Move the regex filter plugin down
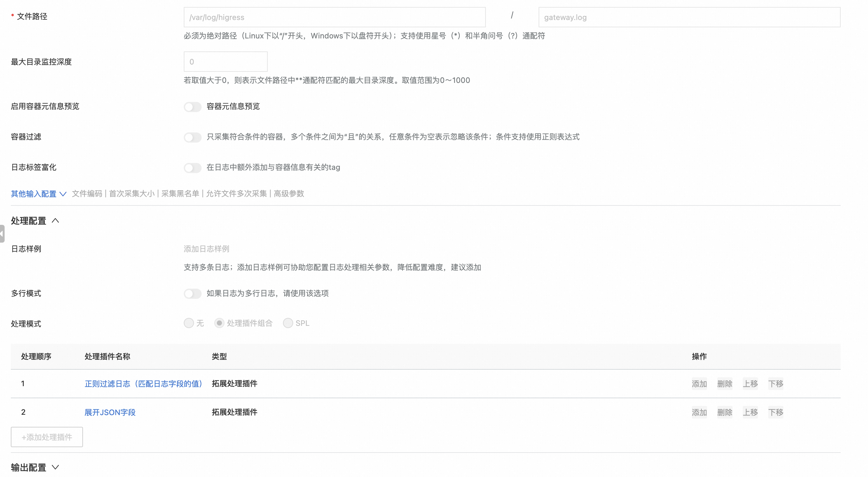 776,384
